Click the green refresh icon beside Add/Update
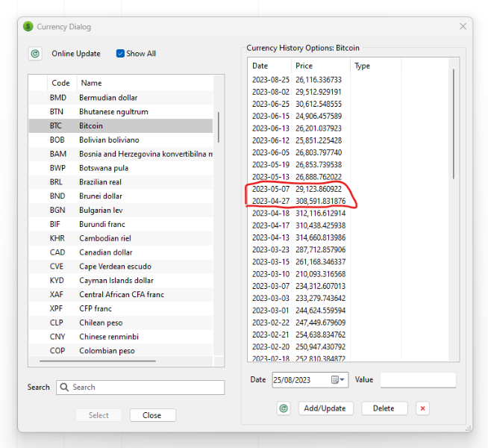488x448 pixels. pyautogui.click(x=284, y=408)
